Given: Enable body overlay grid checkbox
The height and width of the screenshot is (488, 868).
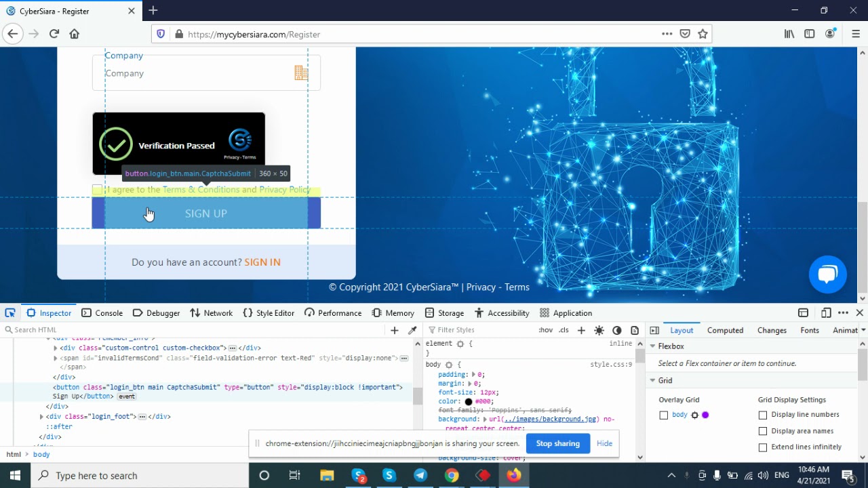Looking at the screenshot, I should (x=664, y=415).
